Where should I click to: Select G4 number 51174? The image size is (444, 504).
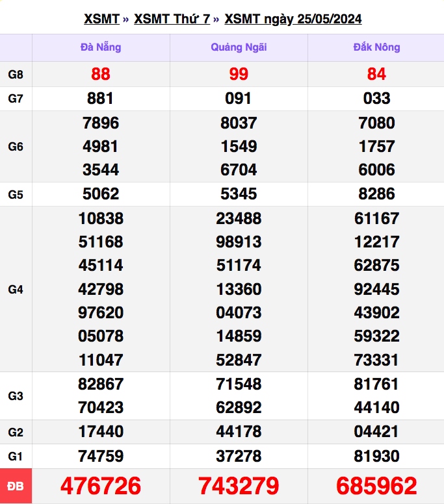(x=239, y=266)
